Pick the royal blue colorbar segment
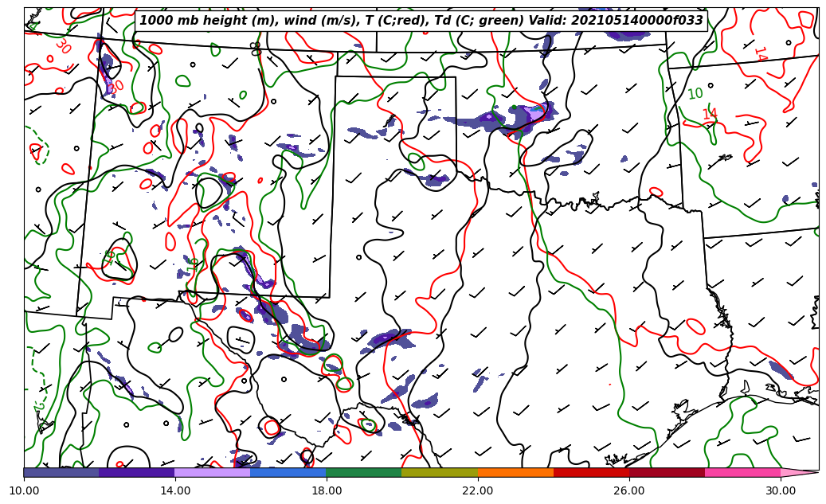This screenshot has height=504, width=826. pos(288,472)
